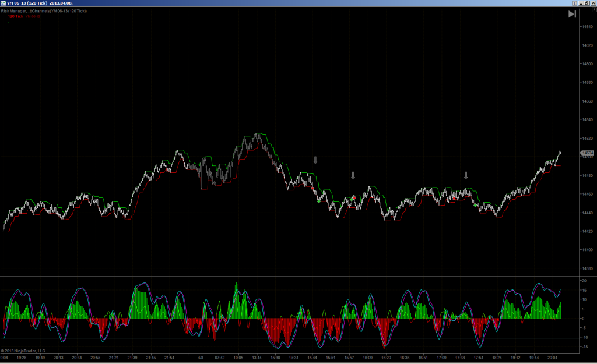
Task: Click the oscillator zero level on the indicator scale
Action: [583, 319]
